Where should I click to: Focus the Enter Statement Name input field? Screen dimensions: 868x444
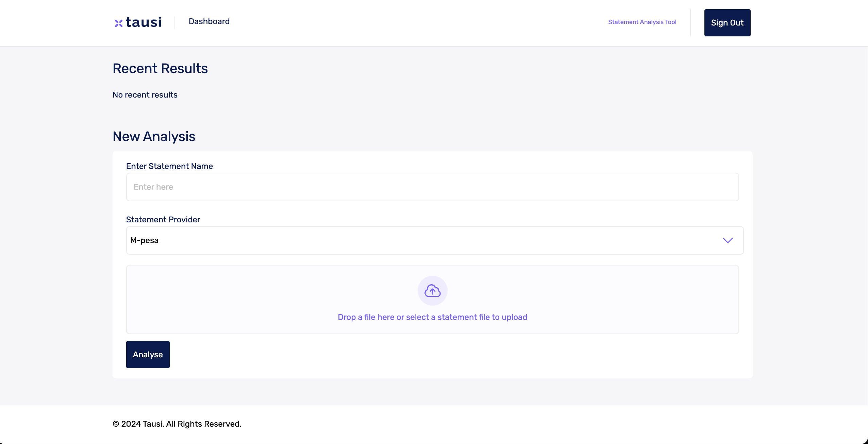432,187
